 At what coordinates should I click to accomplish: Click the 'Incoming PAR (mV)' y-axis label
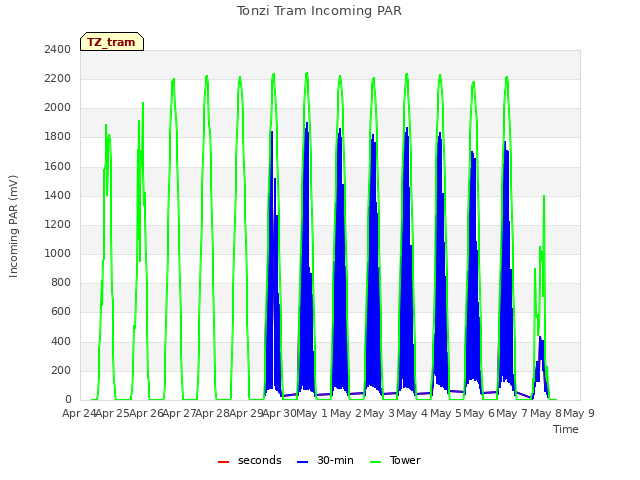13,227
